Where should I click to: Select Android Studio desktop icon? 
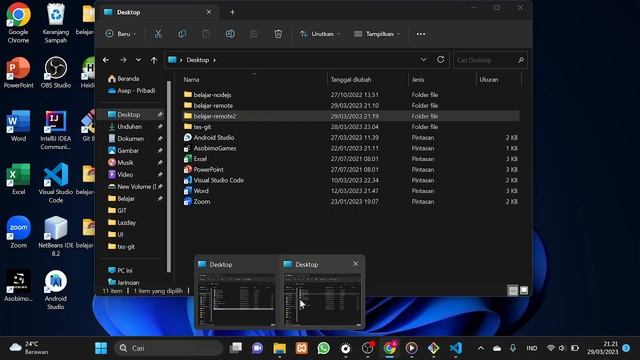click(56, 290)
